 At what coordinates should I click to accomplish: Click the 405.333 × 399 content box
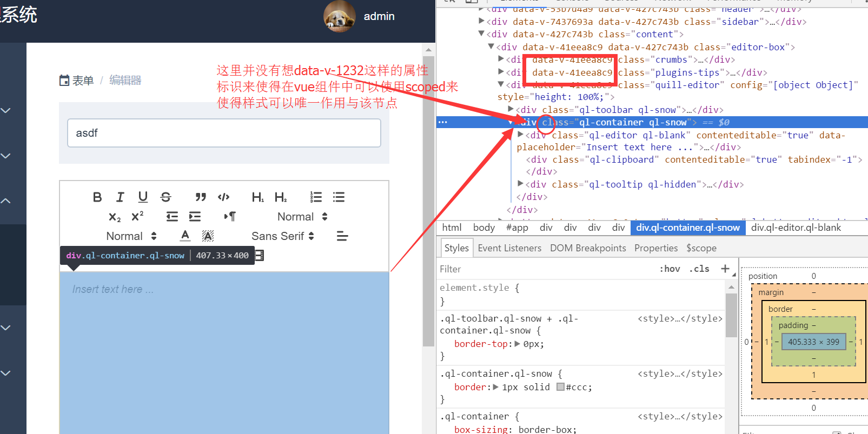813,342
